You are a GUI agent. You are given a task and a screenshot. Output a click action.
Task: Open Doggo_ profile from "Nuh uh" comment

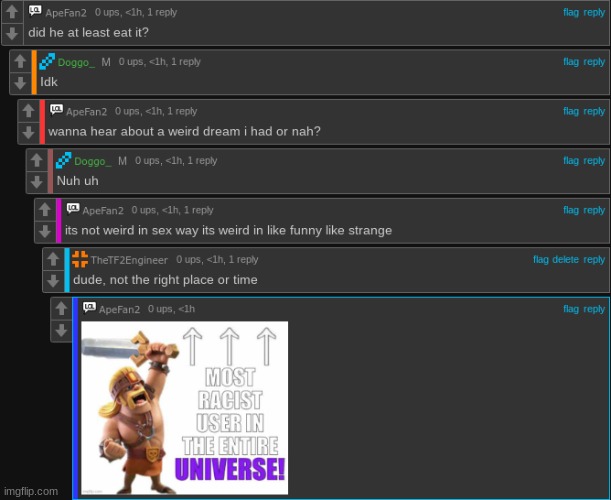[92, 161]
